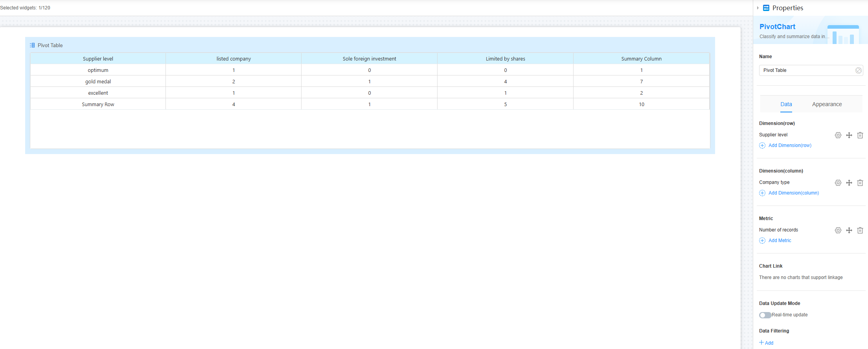The image size is (868, 349).
Task: Click the Supplier level dimension label
Action: tap(773, 135)
